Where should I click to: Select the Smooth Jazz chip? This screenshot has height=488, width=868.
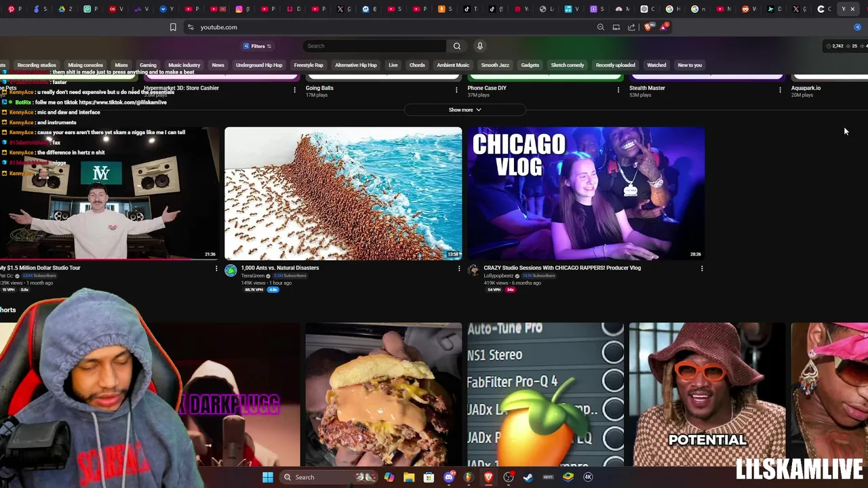pyautogui.click(x=495, y=65)
